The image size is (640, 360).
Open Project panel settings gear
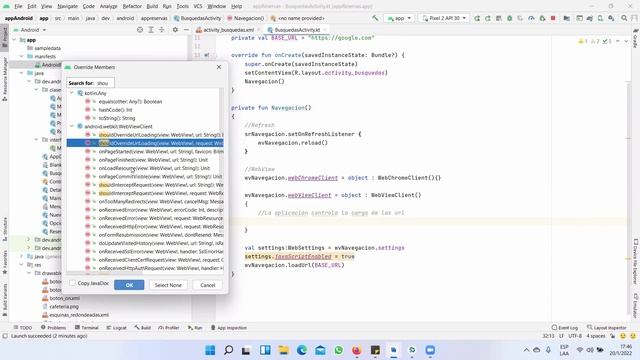coord(175,30)
